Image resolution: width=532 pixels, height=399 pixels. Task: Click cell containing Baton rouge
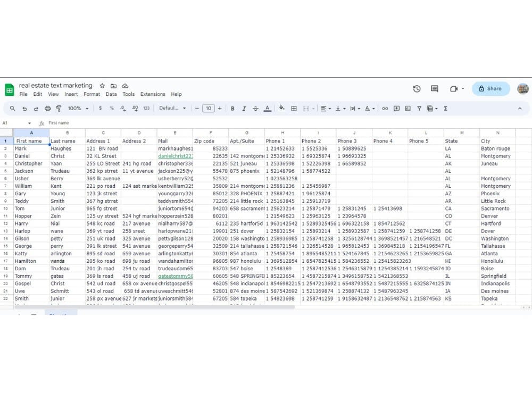pyautogui.click(x=497, y=148)
